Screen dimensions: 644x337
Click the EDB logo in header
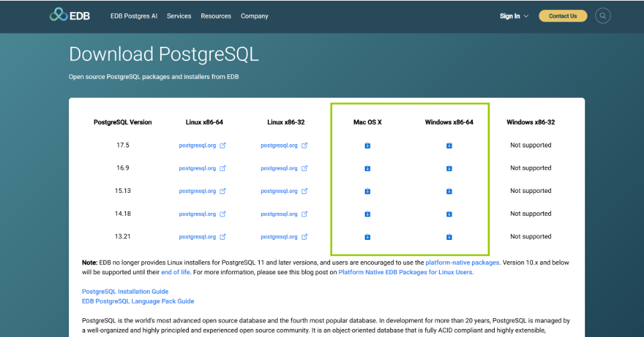click(68, 15)
